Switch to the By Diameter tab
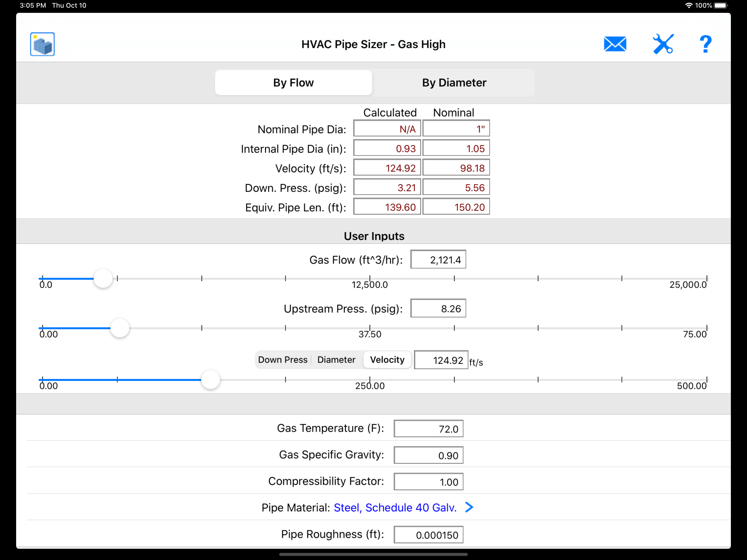Screen dimensions: 747x560 coord(454,83)
